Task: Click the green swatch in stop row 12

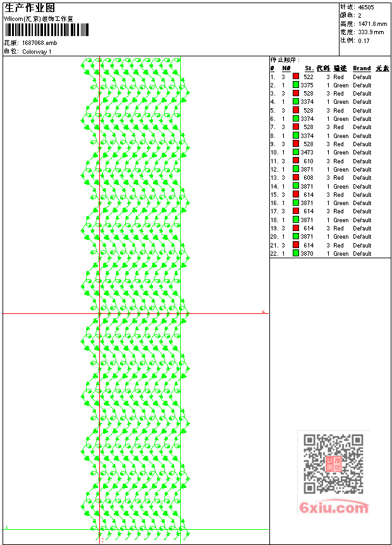Action: click(295, 169)
